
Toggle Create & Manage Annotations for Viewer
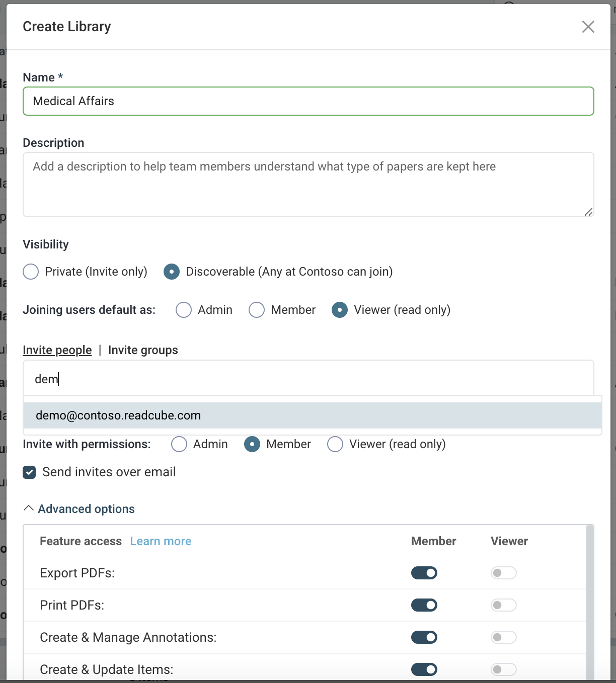point(504,637)
